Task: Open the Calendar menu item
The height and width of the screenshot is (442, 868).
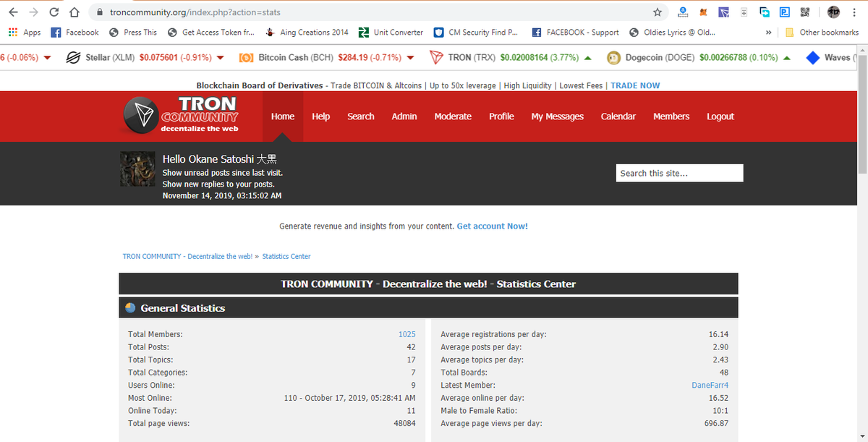Action: tap(618, 116)
